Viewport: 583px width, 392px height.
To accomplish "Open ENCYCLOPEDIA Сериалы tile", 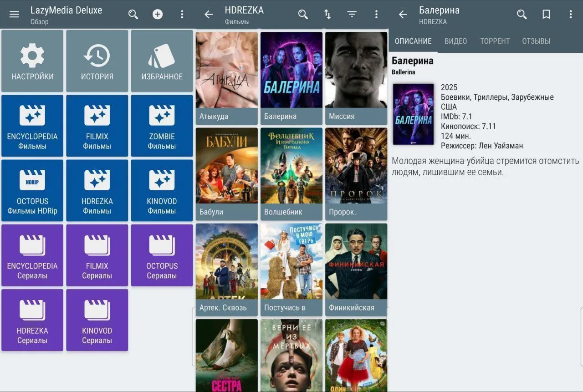I will (x=32, y=255).
